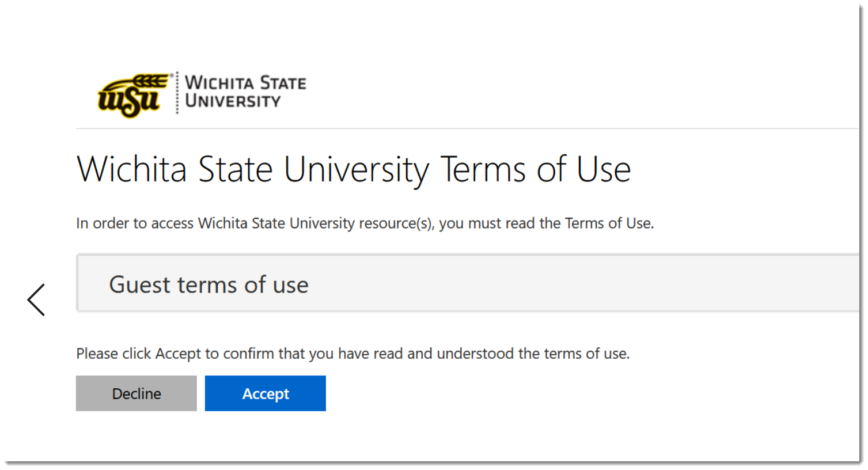Click the 'In order to access' instruction text

[365, 223]
